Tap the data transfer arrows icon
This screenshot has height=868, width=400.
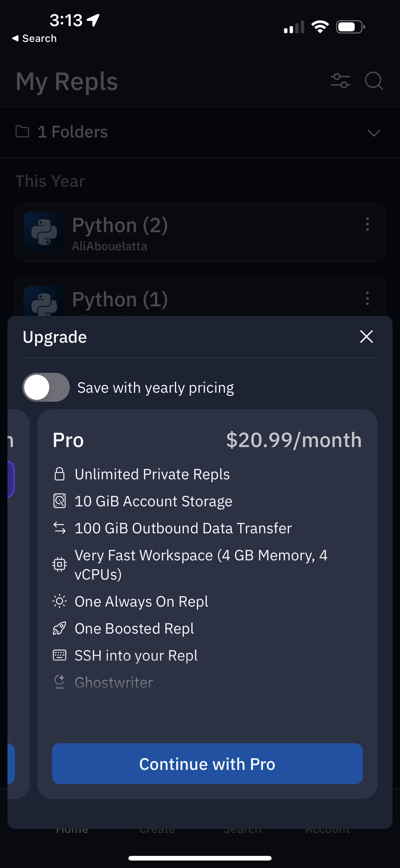pos(60,528)
